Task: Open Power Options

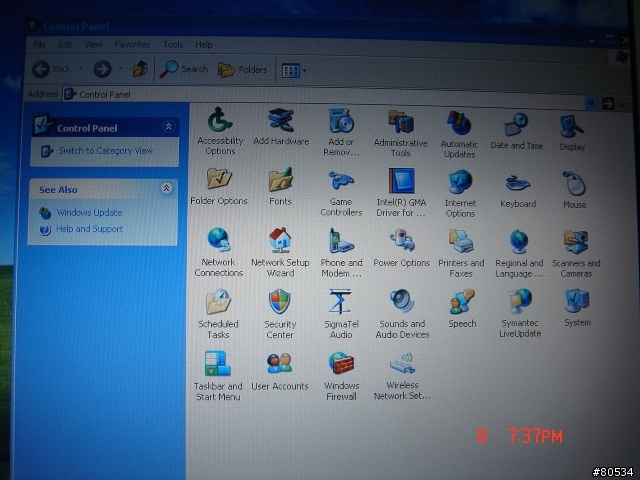Action: click(402, 249)
